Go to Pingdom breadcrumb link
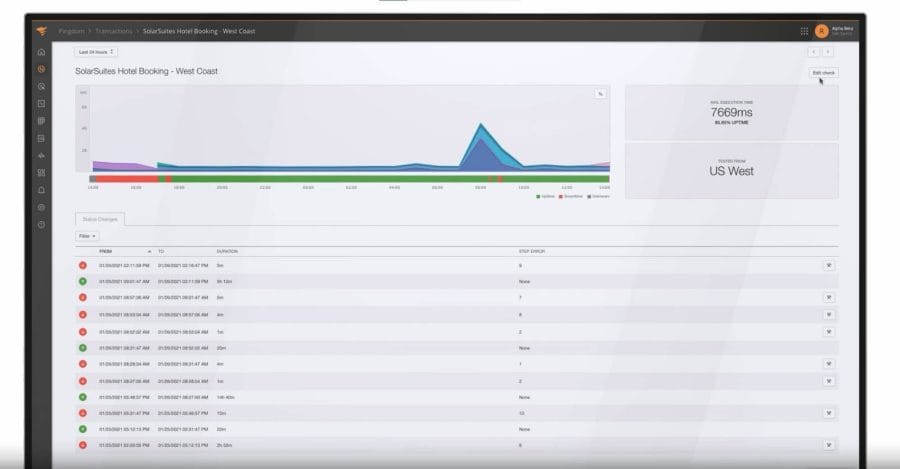Screen dimensions: 900x469 pos(72,31)
